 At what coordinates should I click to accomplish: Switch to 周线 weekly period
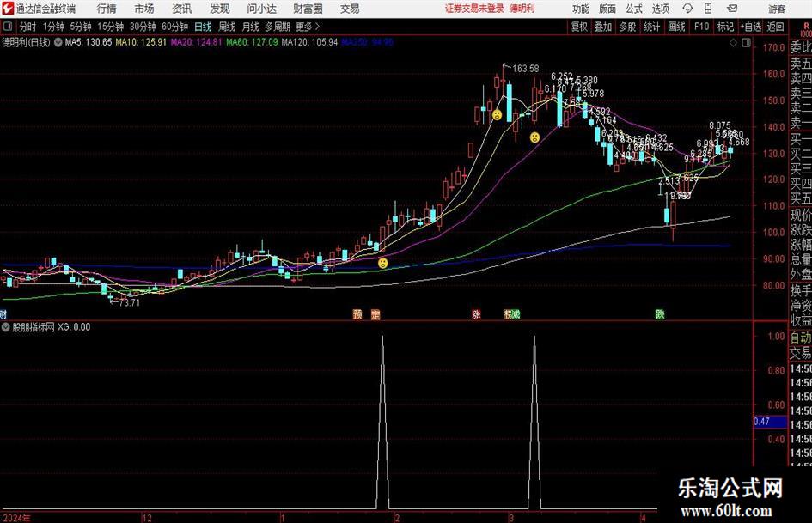pos(227,27)
